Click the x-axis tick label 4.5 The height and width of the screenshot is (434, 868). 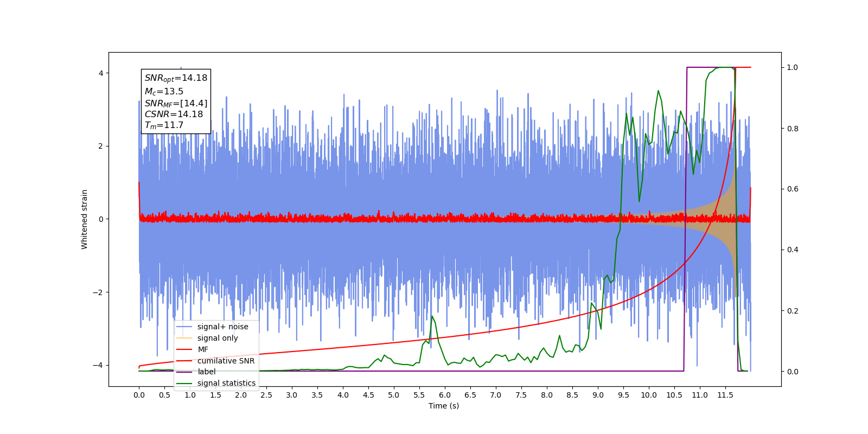click(368, 395)
